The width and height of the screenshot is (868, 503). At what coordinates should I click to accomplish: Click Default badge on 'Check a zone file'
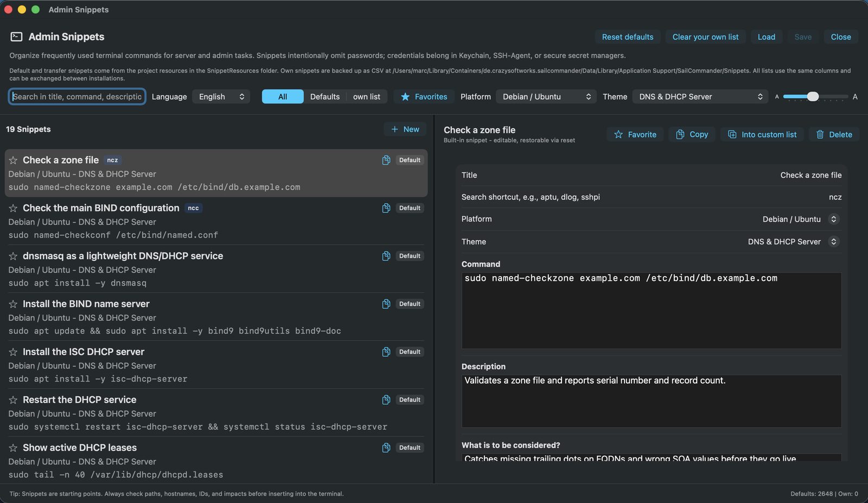[410, 160]
